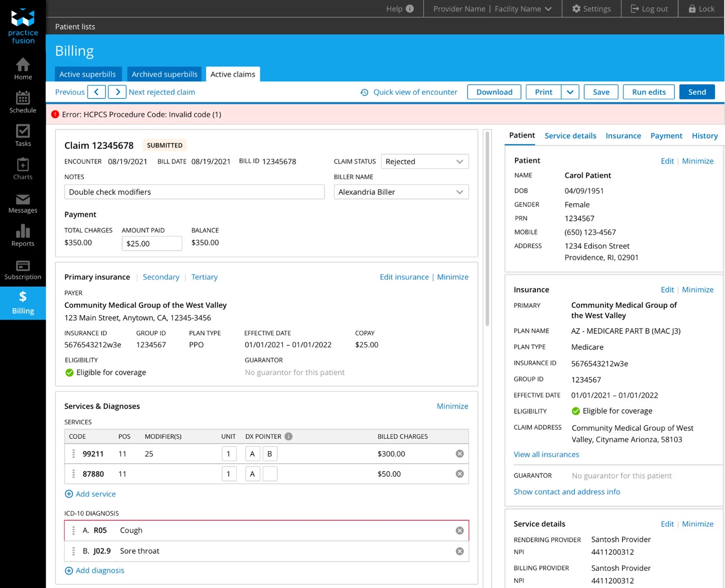This screenshot has width=725, height=588.
Task: Minimize the Services & Diagnoses section
Action: (452, 406)
